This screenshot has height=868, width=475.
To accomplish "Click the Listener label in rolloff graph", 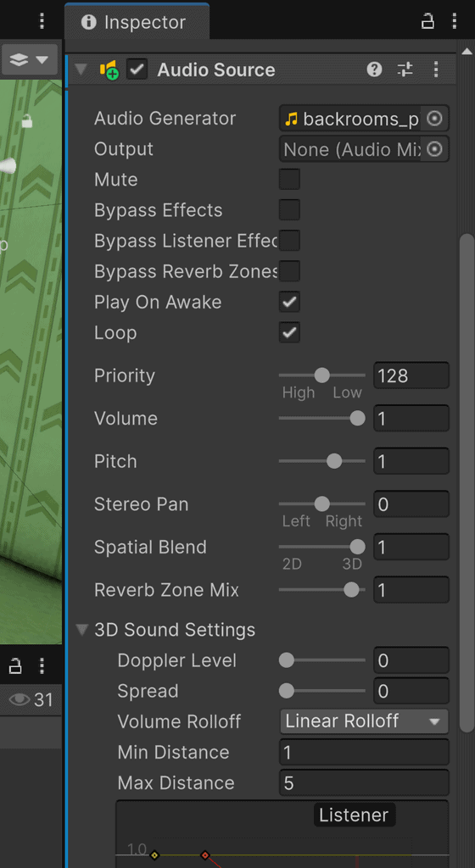I will click(x=355, y=815).
